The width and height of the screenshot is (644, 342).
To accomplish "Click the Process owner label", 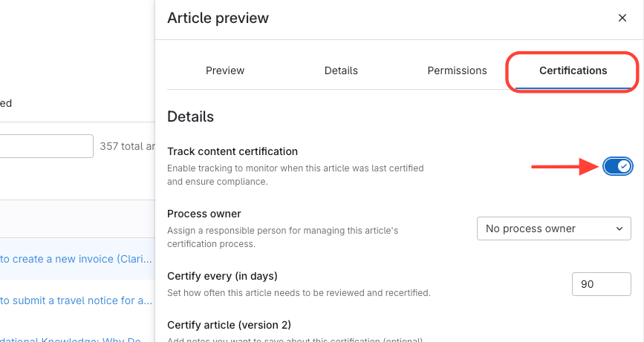I will 204,214.
